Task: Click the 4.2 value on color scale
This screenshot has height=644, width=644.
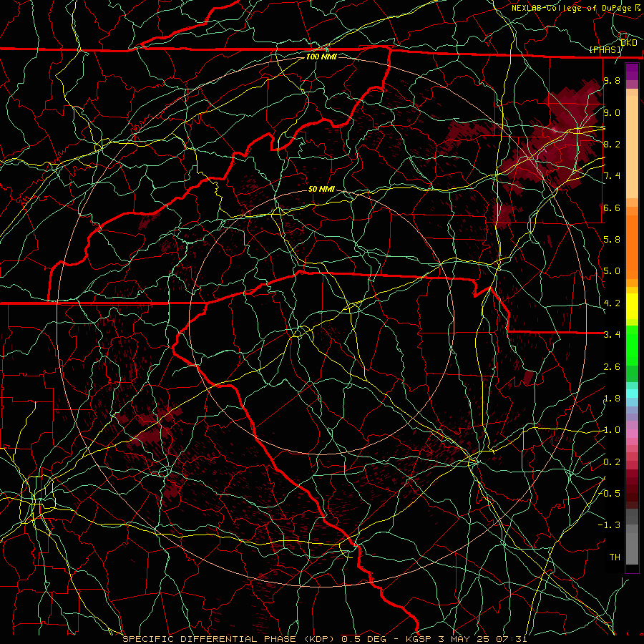Action: click(x=612, y=303)
